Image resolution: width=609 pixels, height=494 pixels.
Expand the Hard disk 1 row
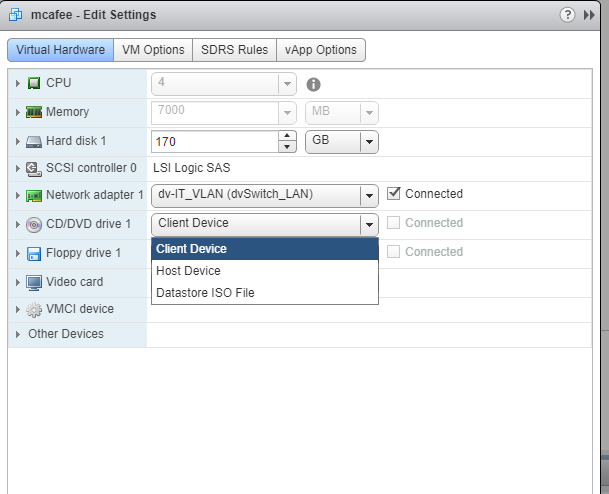click(17, 141)
